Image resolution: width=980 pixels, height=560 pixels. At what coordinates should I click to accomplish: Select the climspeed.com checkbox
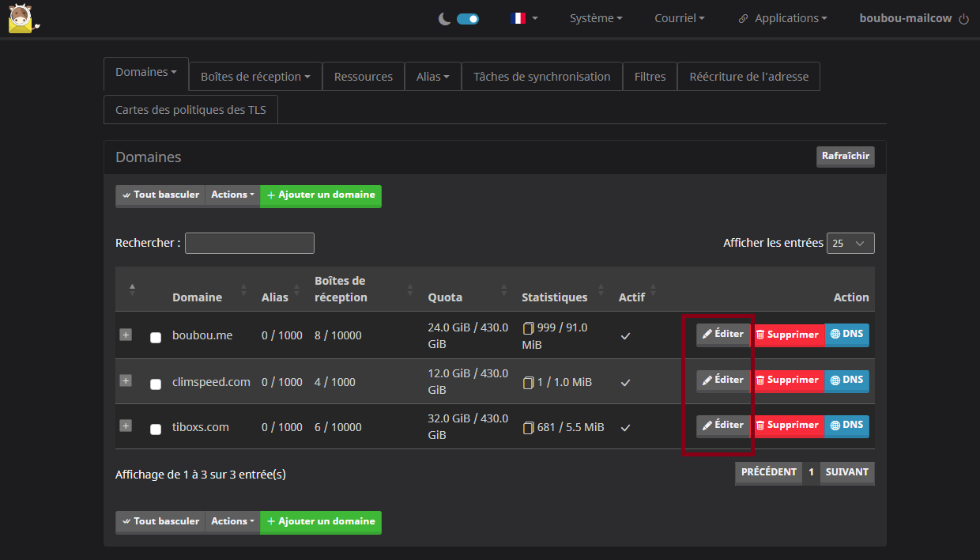tap(156, 384)
